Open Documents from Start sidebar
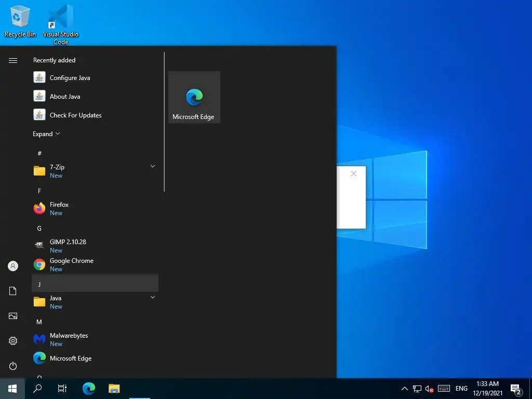Viewport: 532px width, 399px height. pyautogui.click(x=13, y=291)
